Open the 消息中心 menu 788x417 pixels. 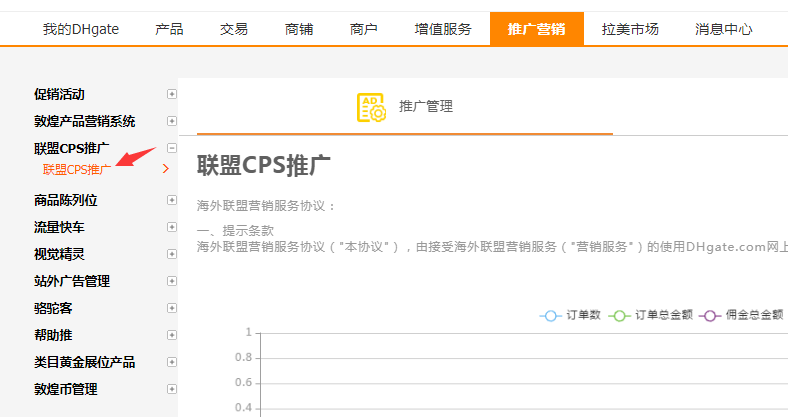point(724,29)
